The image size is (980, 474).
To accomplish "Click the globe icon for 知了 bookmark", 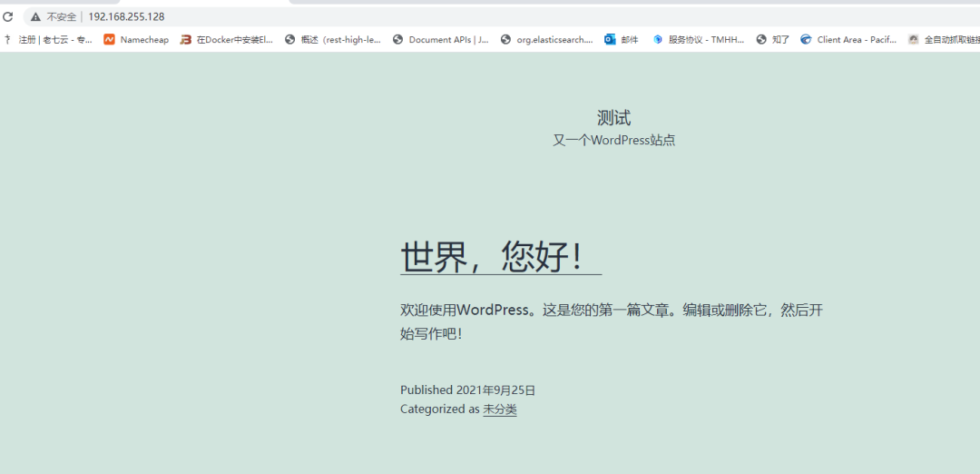I will (761, 39).
